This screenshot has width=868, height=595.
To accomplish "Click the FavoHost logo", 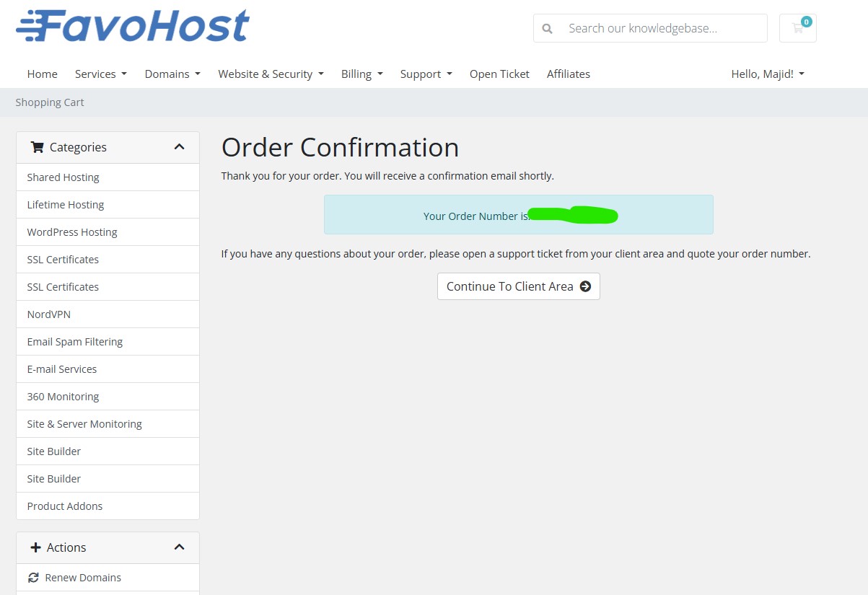I will pyautogui.click(x=132, y=25).
